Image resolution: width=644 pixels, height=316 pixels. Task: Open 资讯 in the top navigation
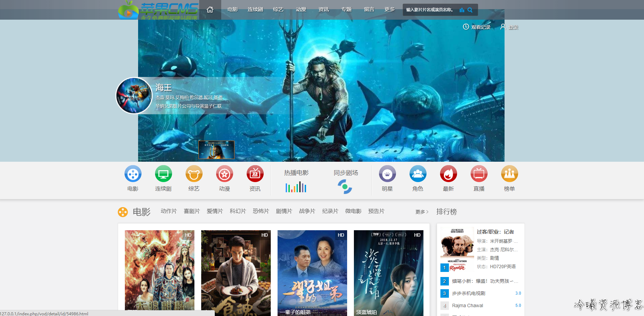(x=324, y=9)
